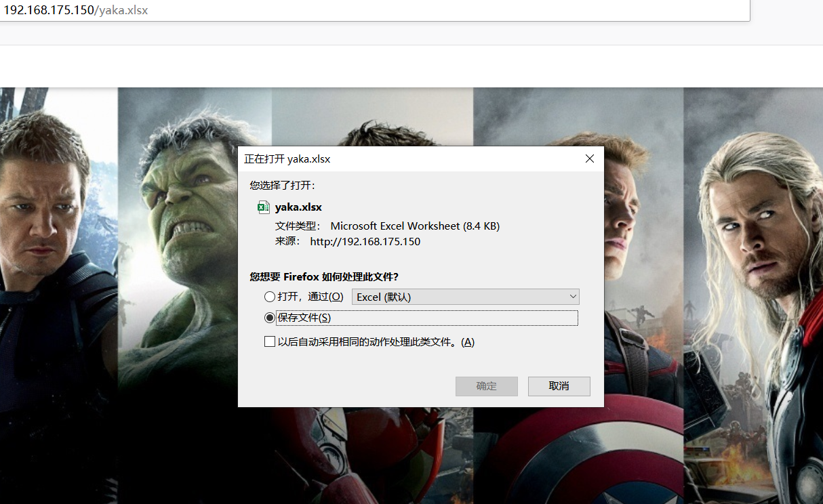
Task: Click the 确定 confirm button
Action: [x=487, y=386]
